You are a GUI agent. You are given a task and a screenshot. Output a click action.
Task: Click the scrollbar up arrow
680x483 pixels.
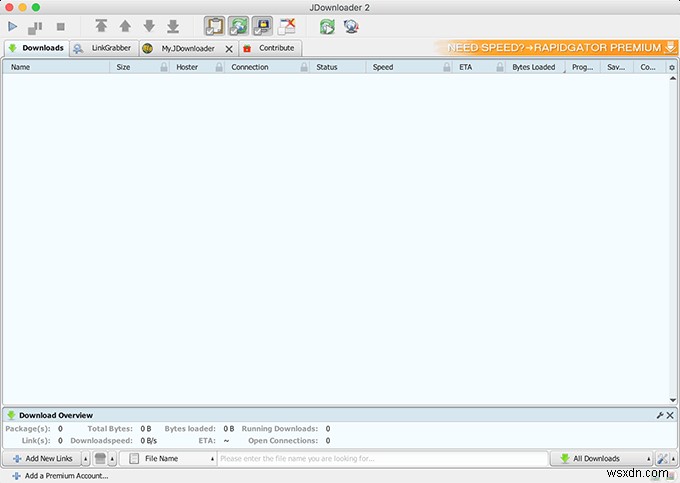(673, 78)
